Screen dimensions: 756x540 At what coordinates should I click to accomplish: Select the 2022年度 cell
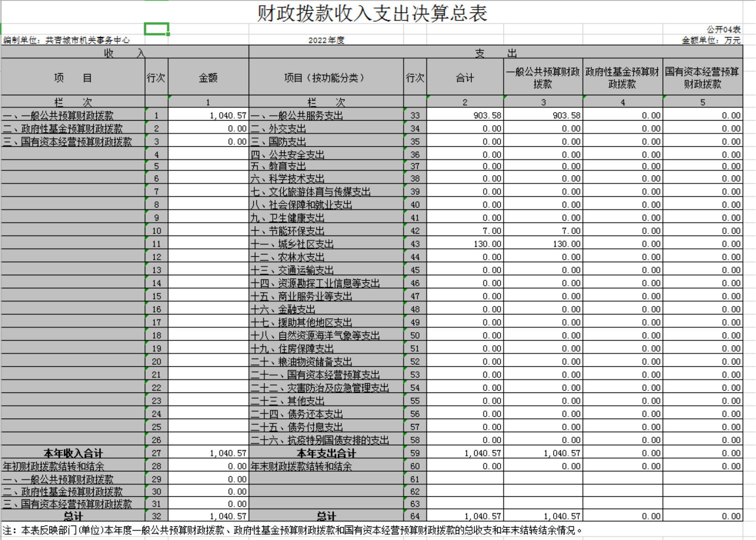[326, 40]
